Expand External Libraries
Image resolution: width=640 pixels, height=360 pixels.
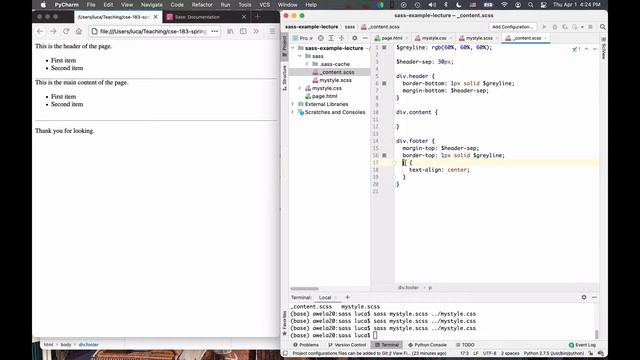(293, 104)
